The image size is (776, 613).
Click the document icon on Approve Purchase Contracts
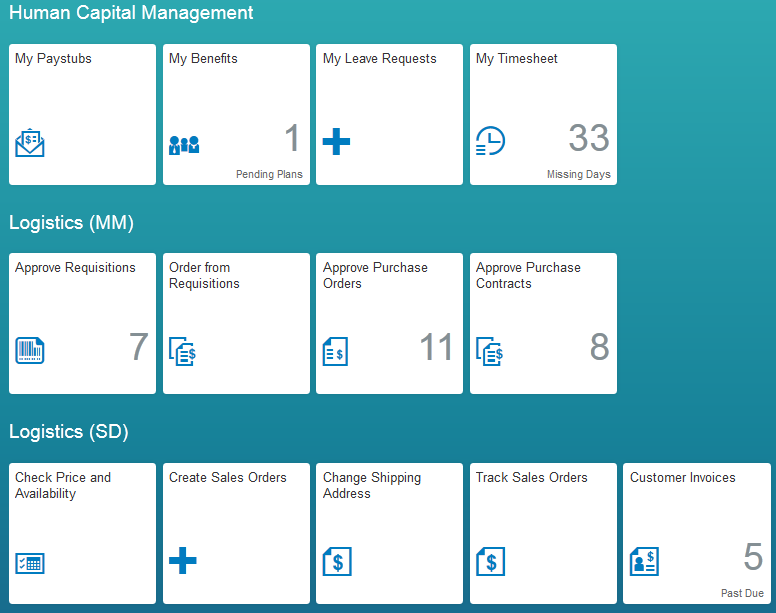click(x=490, y=351)
